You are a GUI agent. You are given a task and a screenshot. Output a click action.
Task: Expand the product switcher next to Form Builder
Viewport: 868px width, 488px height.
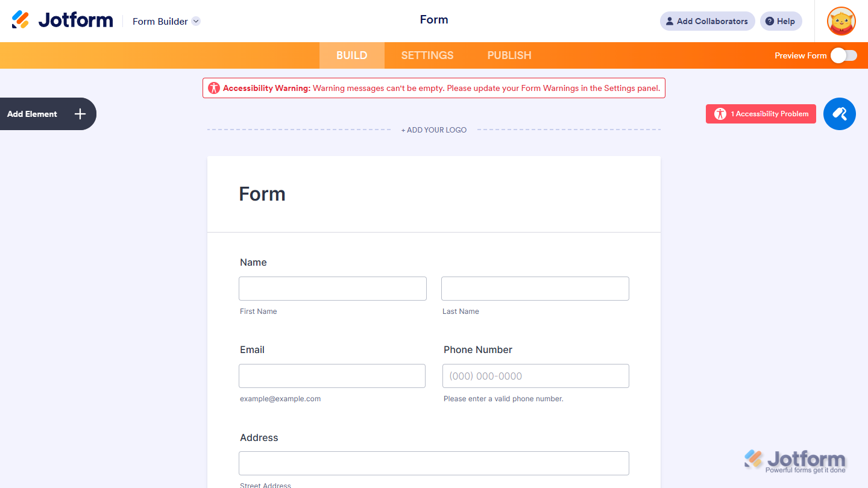[x=195, y=21]
